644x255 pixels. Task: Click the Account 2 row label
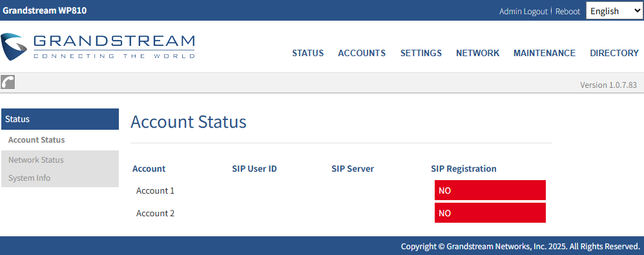pyautogui.click(x=155, y=213)
